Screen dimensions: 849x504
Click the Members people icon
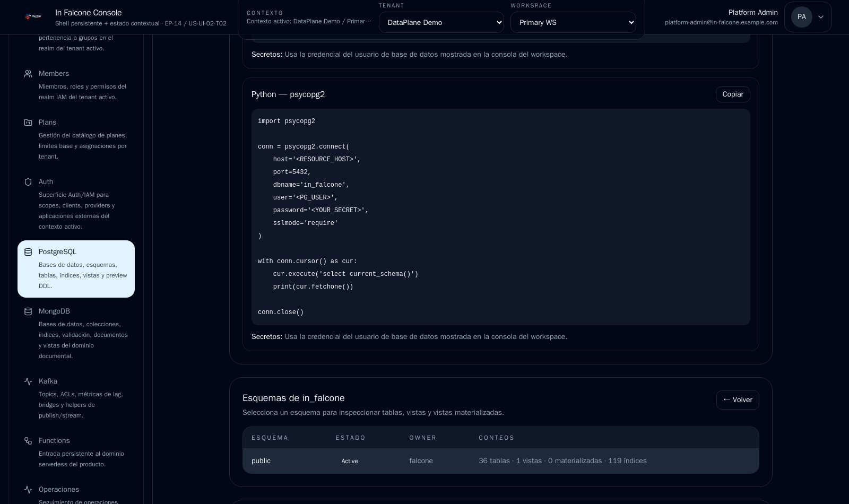click(28, 74)
